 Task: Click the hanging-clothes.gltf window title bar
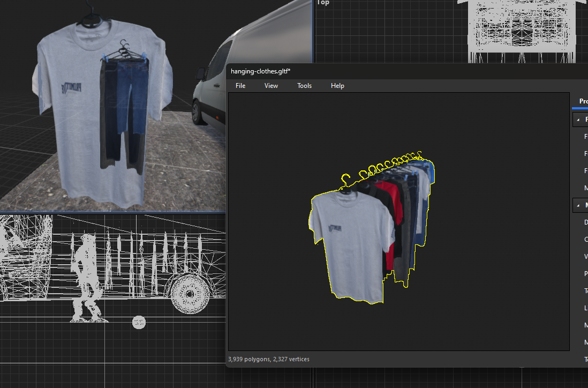pyautogui.click(x=375, y=71)
